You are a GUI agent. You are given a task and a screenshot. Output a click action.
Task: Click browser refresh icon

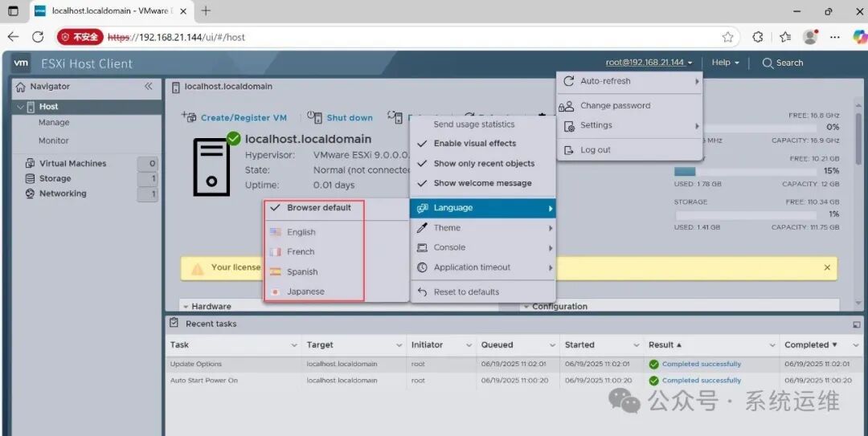[x=38, y=37]
